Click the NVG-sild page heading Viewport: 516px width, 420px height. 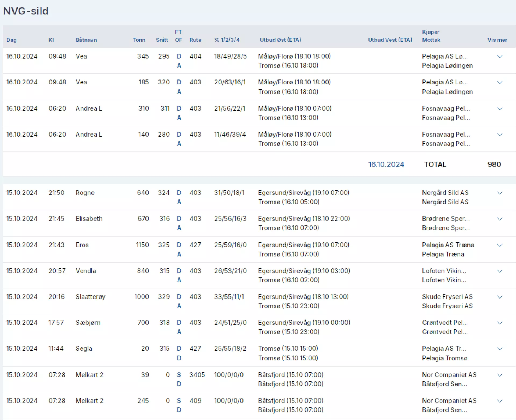point(26,11)
